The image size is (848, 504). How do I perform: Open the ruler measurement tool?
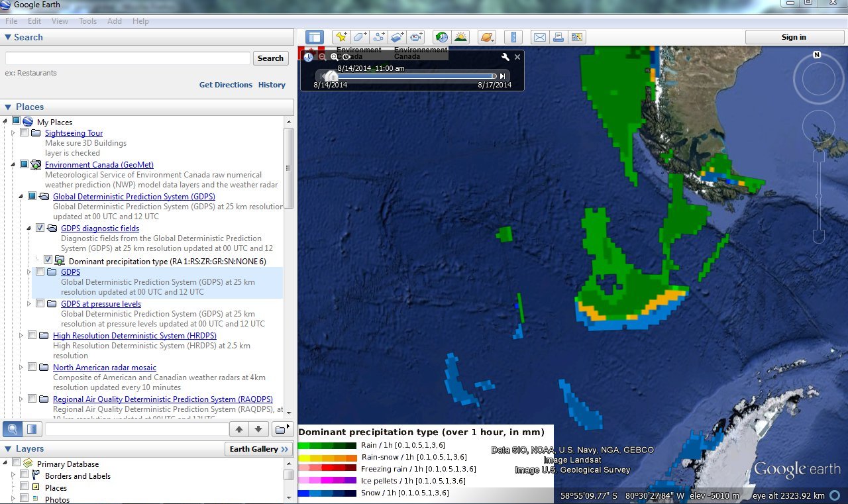[x=513, y=37]
